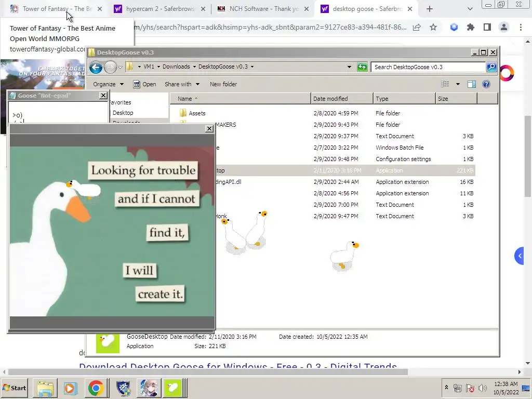Open Chrome side panel icon

[487, 27]
